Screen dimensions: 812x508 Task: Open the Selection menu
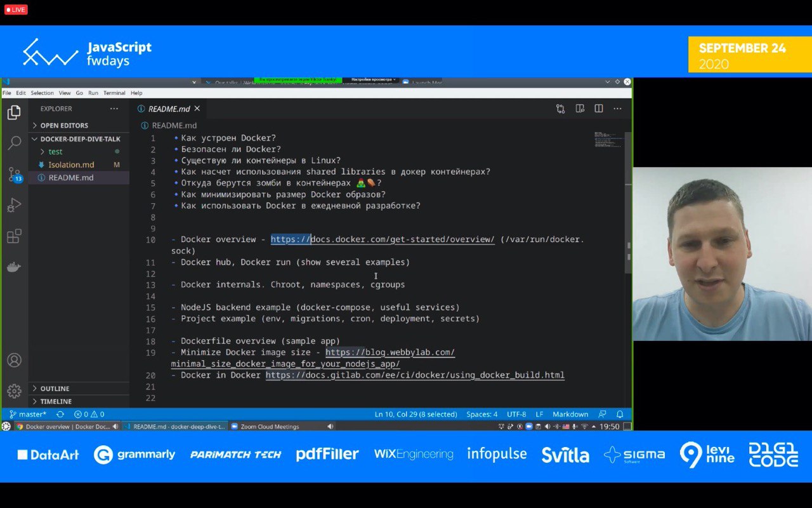(43, 93)
